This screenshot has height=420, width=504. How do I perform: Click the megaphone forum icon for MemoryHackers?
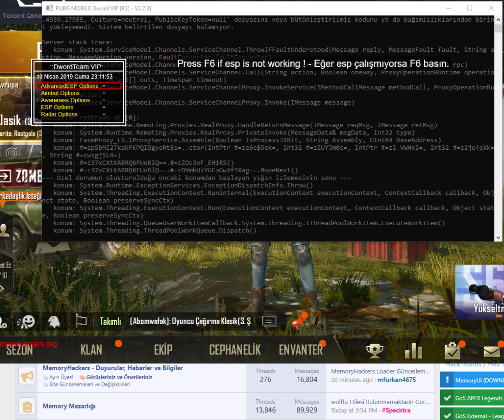pyautogui.click(x=27, y=376)
